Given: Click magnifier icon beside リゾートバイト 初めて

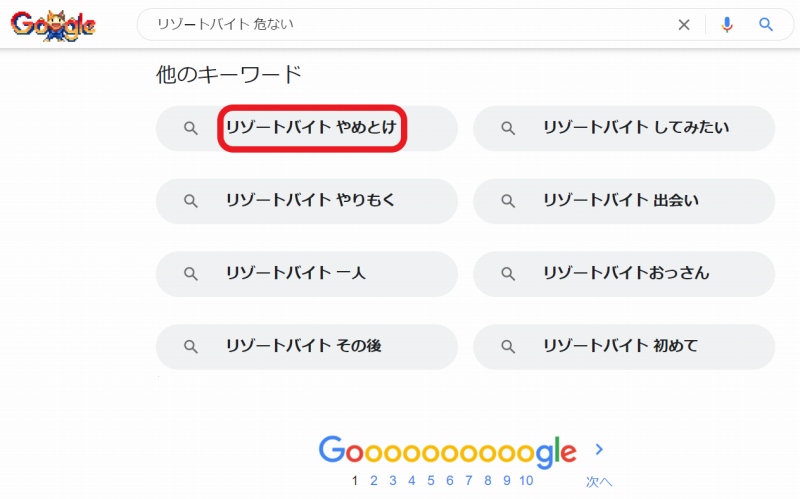Looking at the screenshot, I should tap(508, 347).
